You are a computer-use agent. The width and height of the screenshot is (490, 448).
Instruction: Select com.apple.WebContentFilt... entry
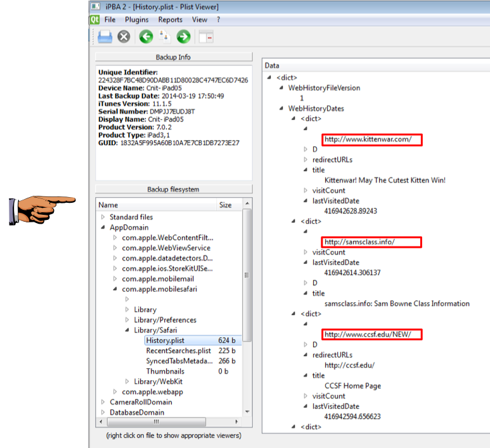[167, 238]
